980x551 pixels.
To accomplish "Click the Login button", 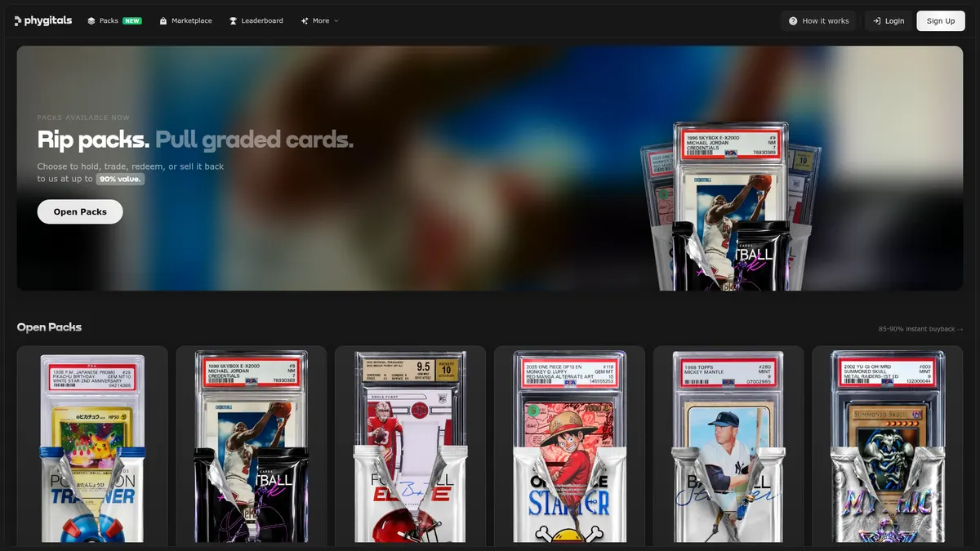I will 888,20.
